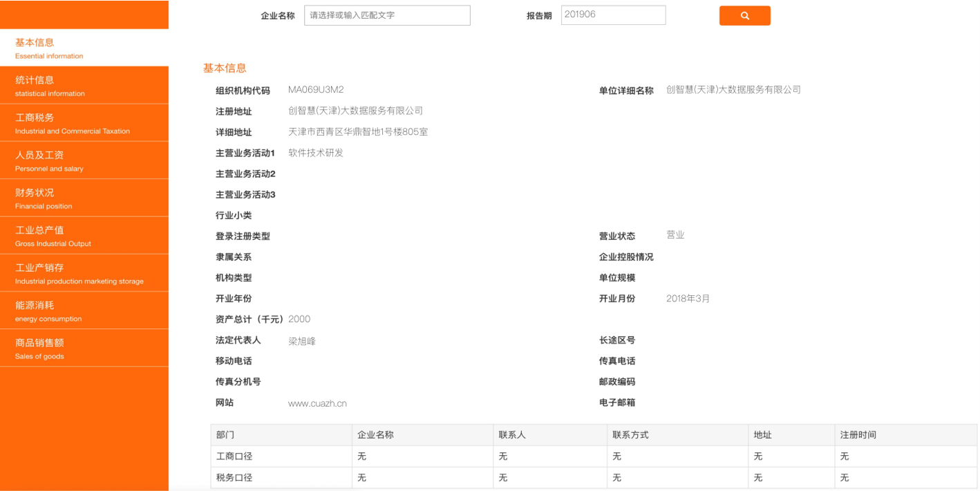
Task: Click opening month value 2018年3月
Action: coord(688,299)
